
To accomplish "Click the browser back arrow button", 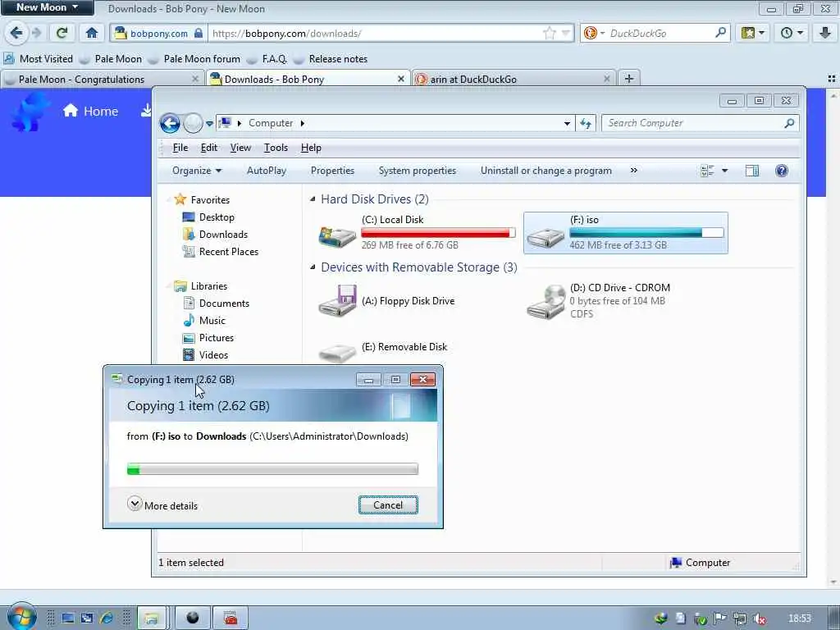I will 16,33.
